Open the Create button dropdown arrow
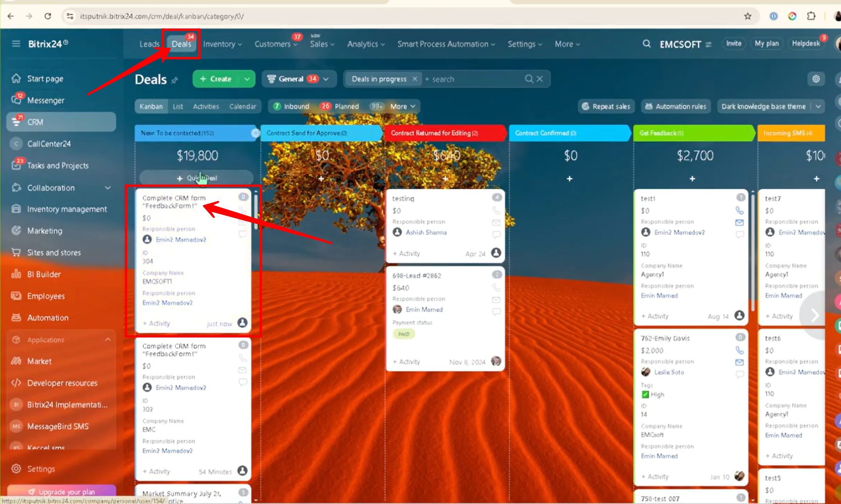 pyautogui.click(x=247, y=79)
